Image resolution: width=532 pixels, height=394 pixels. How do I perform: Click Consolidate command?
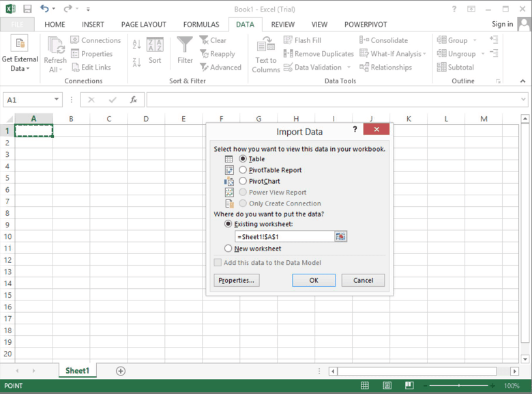click(x=384, y=40)
